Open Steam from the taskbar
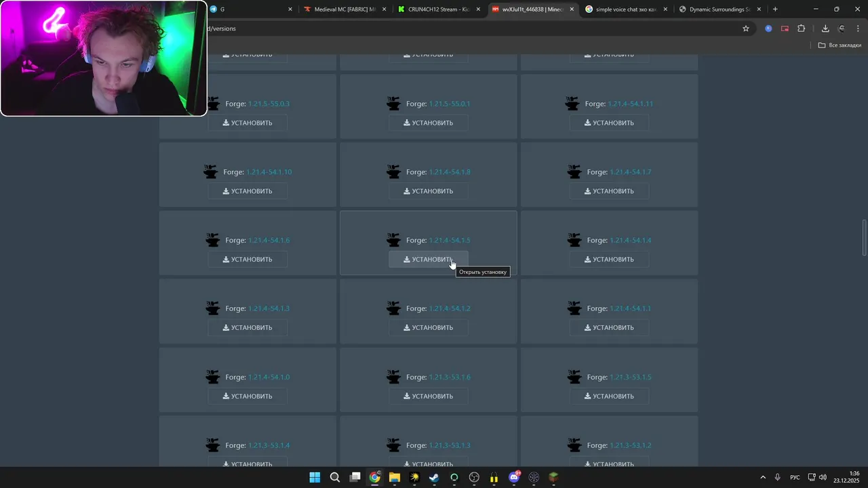868x488 pixels. tap(434, 477)
